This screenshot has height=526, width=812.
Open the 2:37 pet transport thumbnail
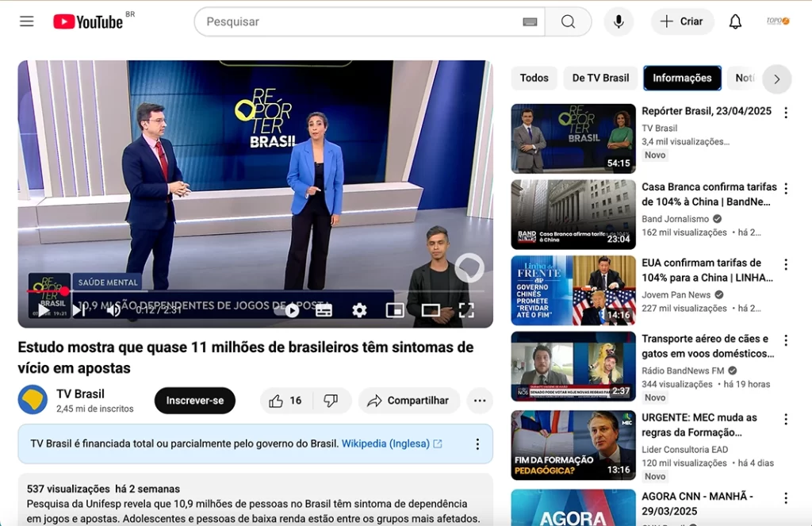tap(573, 367)
